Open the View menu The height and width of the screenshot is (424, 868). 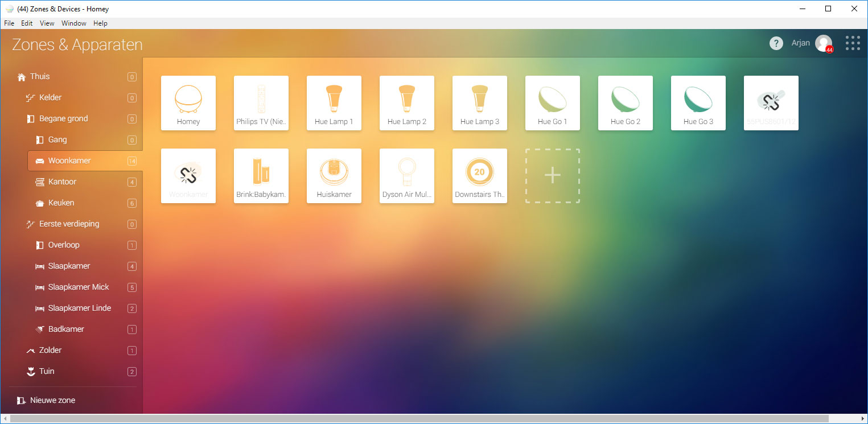(47, 23)
